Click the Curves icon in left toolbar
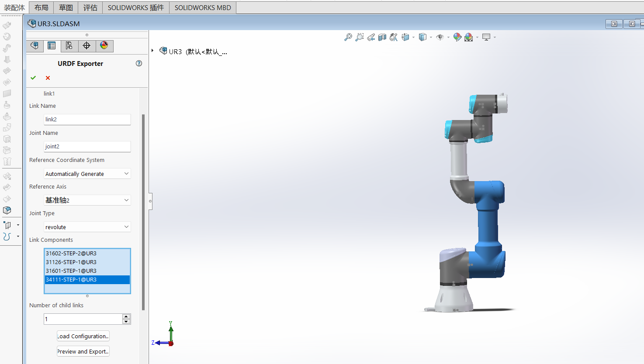 [7, 237]
